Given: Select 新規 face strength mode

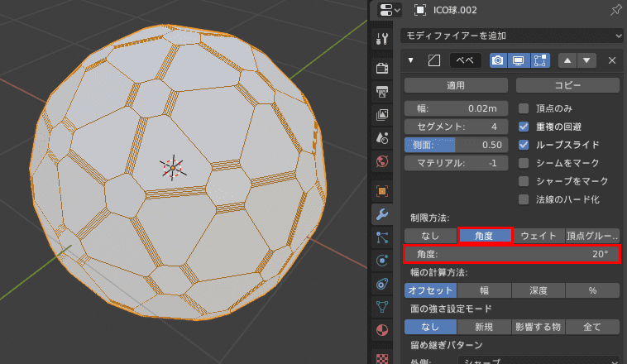Looking at the screenshot, I should [484, 327].
